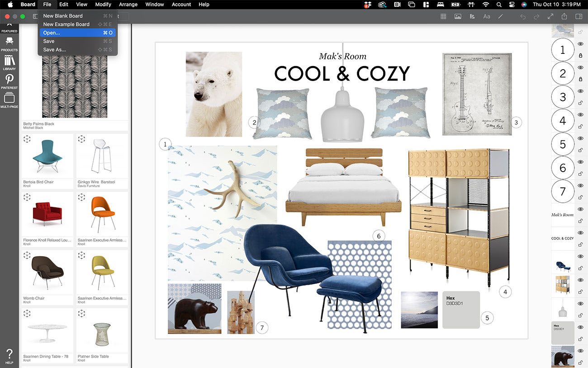Screen dimensions: 588x368
Task: Click the insert image toolbar icon
Action: [458, 16]
